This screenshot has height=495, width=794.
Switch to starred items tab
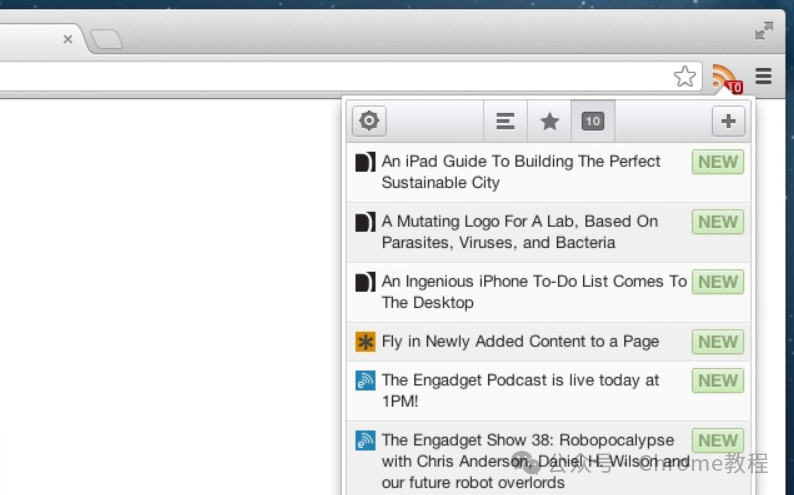point(549,121)
